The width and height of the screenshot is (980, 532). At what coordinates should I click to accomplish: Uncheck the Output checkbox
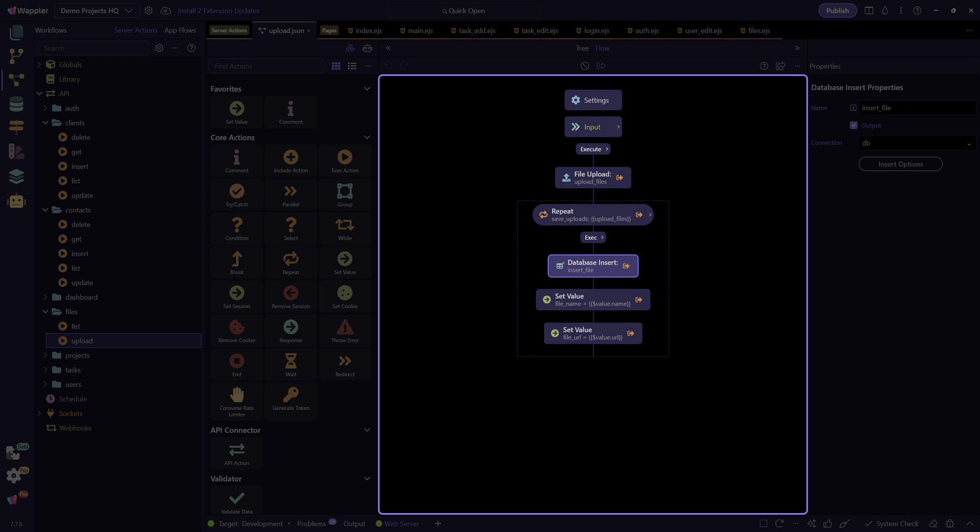[853, 125]
